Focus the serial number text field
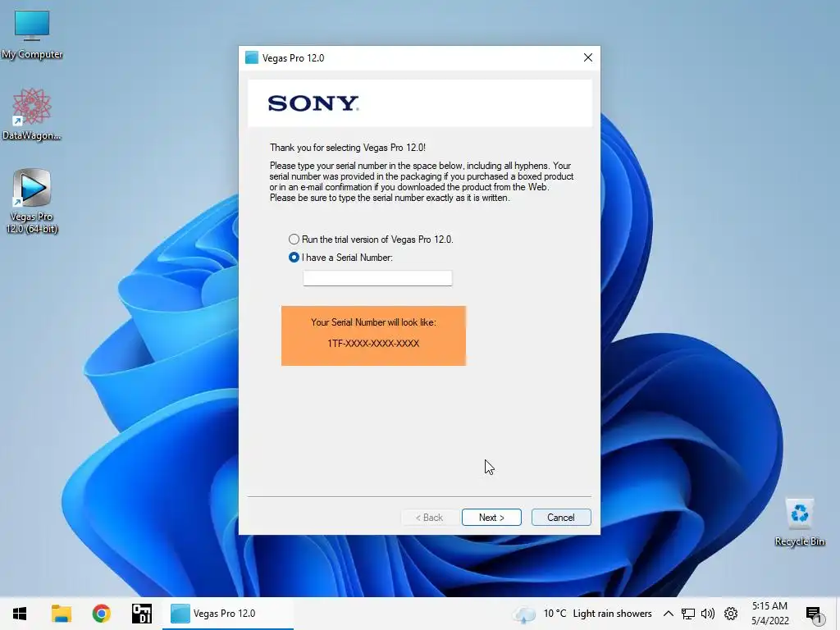840x630 pixels. [x=377, y=278]
